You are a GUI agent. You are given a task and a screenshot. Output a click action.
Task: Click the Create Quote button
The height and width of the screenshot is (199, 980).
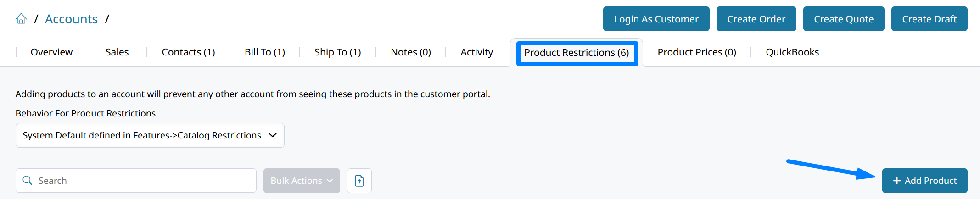click(x=844, y=19)
